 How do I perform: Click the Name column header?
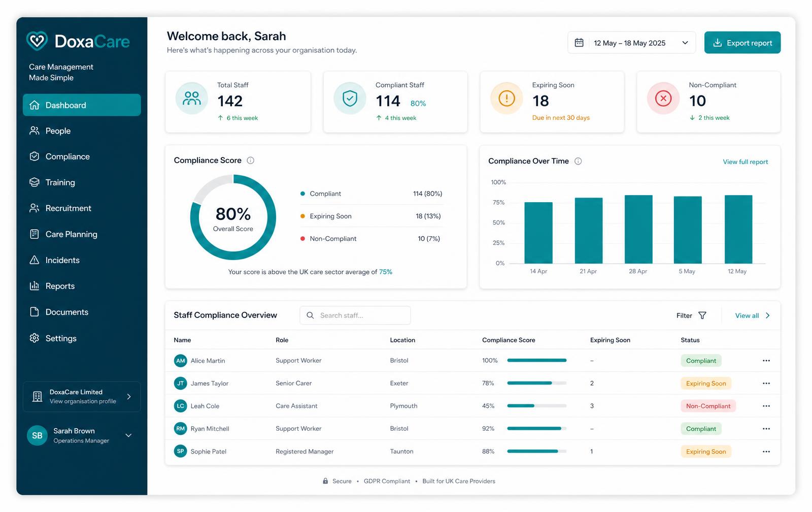click(182, 340)
